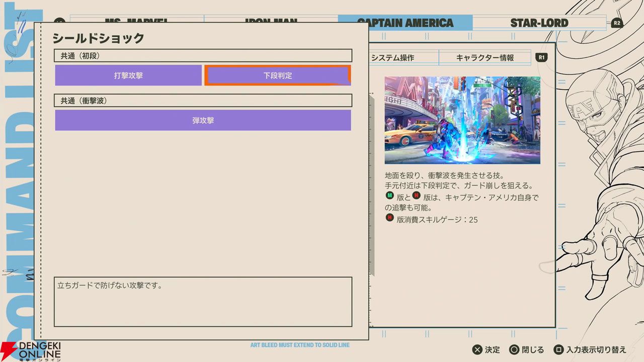The height and width of the screenshot is (362, 644).
Task: Click the R1 shoulder button icon
Action: pos(542,57)
